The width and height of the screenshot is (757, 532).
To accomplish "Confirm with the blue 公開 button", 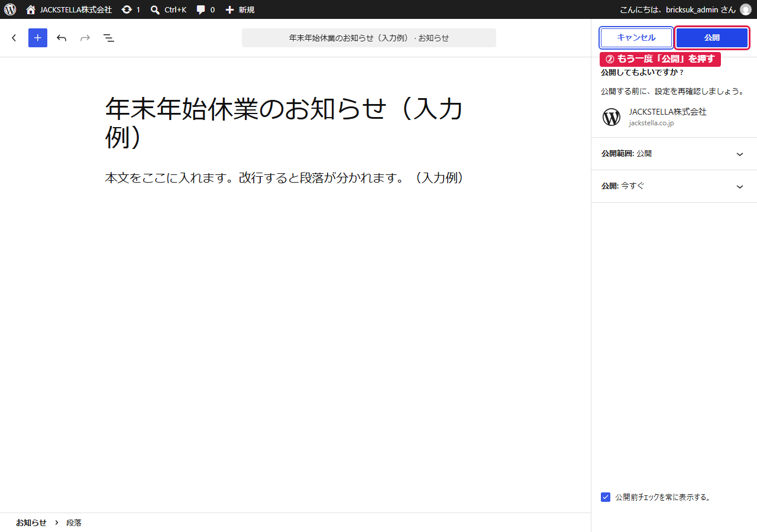I will point(712,38).
